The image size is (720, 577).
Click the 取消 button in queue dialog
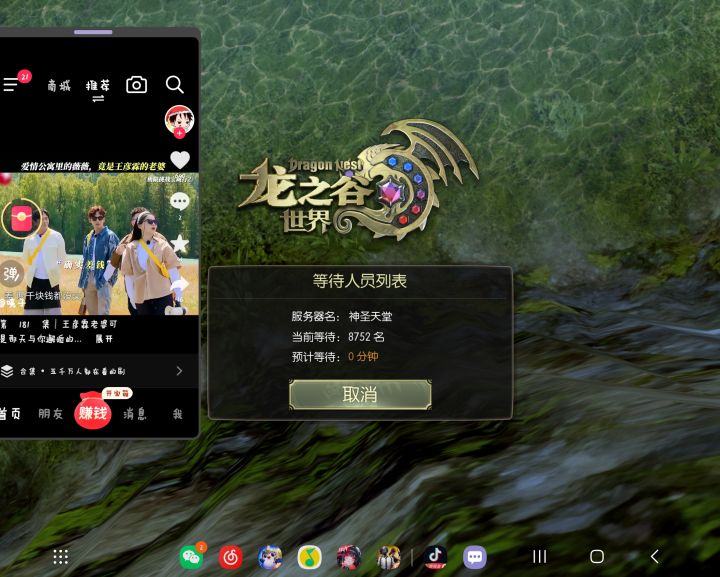(360, 394)
